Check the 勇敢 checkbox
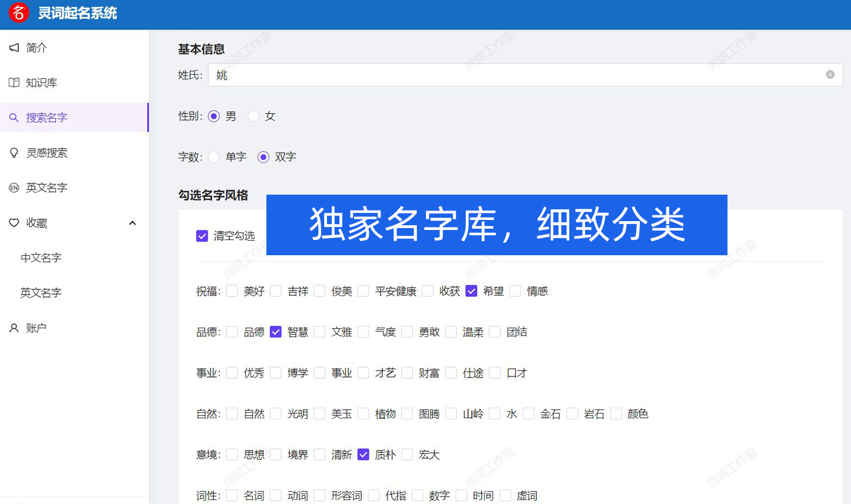The height and width of the screenshot is (504, 851). (x=408, y=332)
